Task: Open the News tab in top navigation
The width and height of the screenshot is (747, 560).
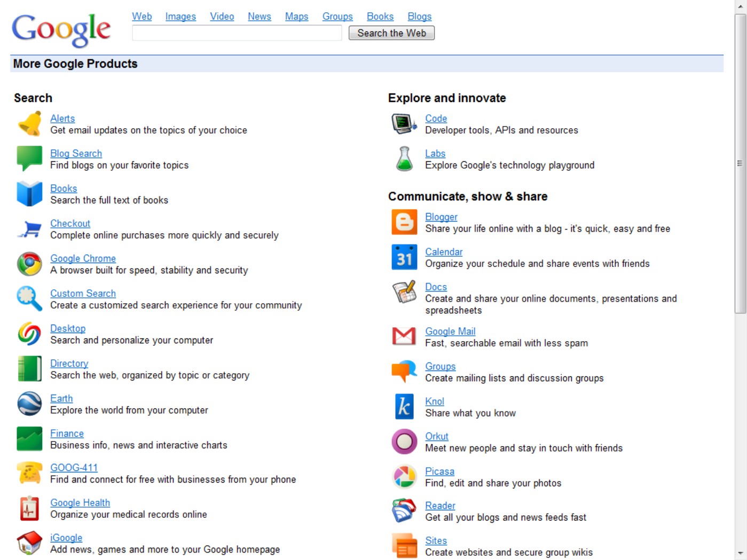Action: point(260,17)
